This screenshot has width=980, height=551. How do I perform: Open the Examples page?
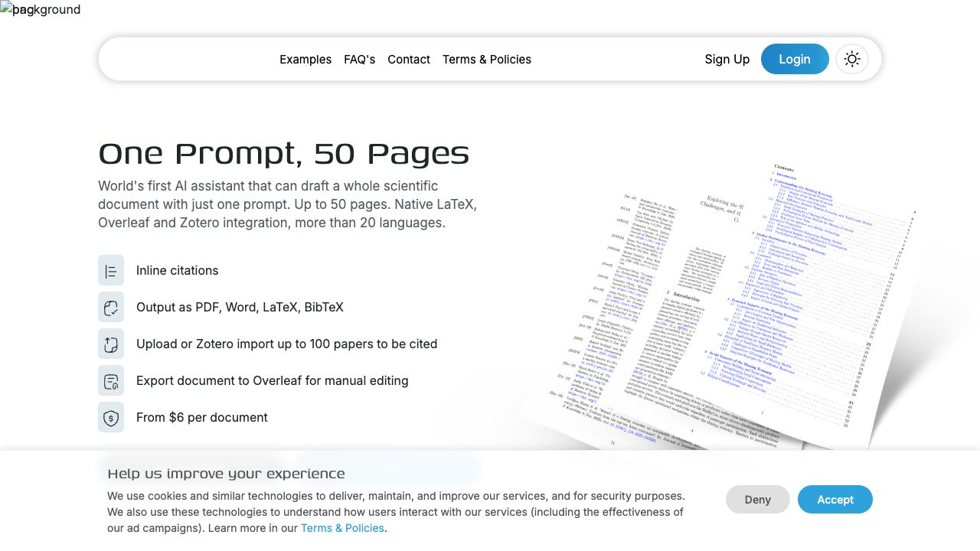pyautogui.click(x=305, y=59)
